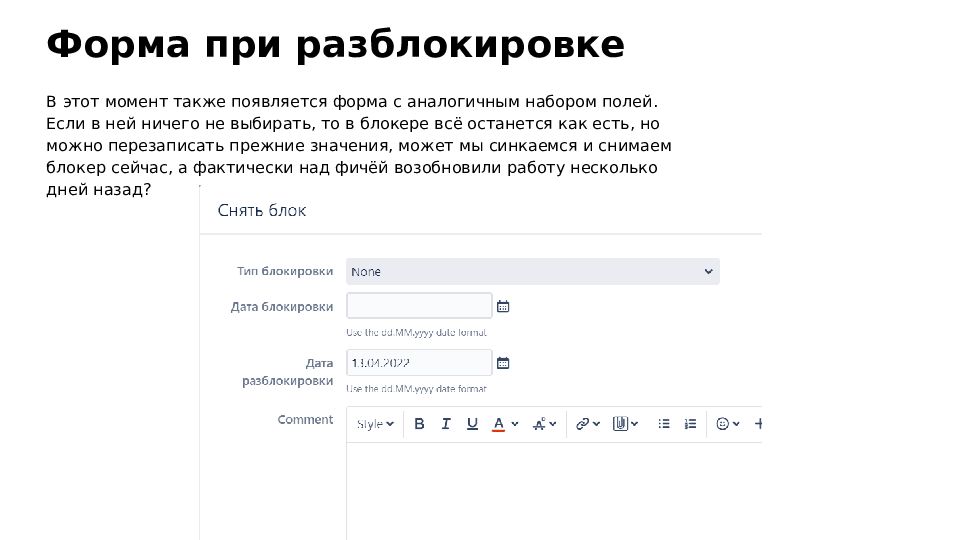Apply italic formatting in comment editor
Image resolution: width=960 pixels, height=540 pixels.
(x=446, y=424)
